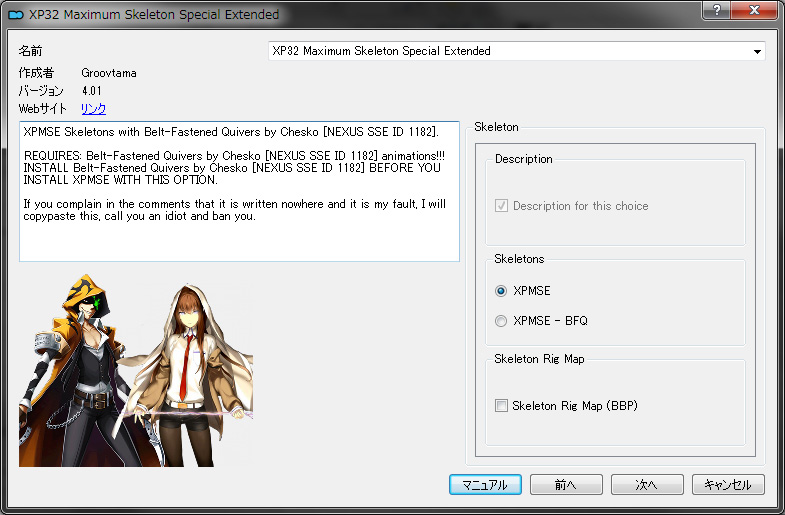Cancel the installer with キャンセル button
Screen dimensions: 785x515
point(728,484)
